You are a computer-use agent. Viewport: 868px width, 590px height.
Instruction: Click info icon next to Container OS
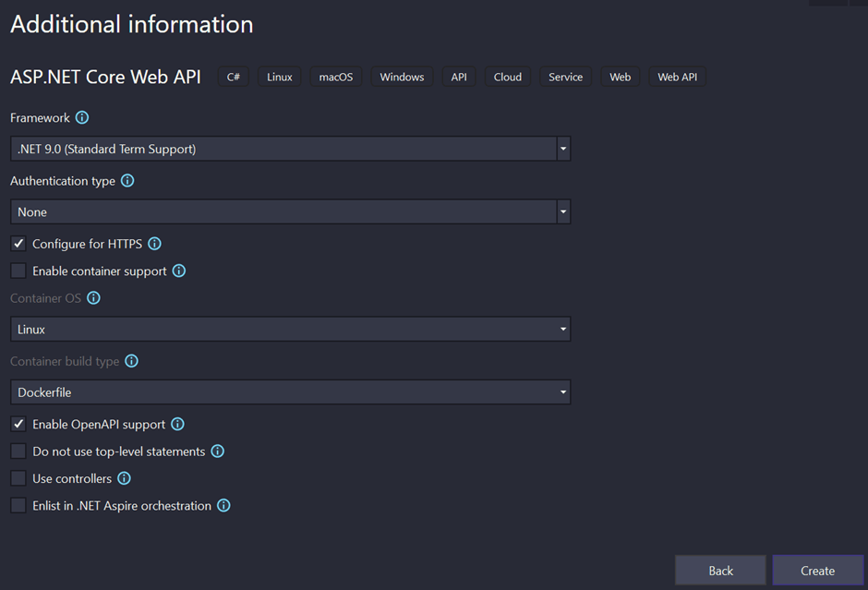coord(93,298)
